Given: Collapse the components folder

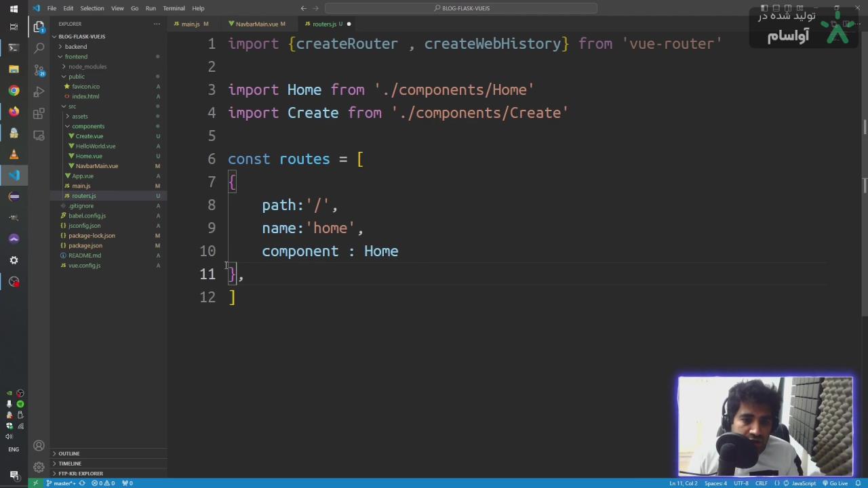Looking at the screenshot, I should click(87, 126).
